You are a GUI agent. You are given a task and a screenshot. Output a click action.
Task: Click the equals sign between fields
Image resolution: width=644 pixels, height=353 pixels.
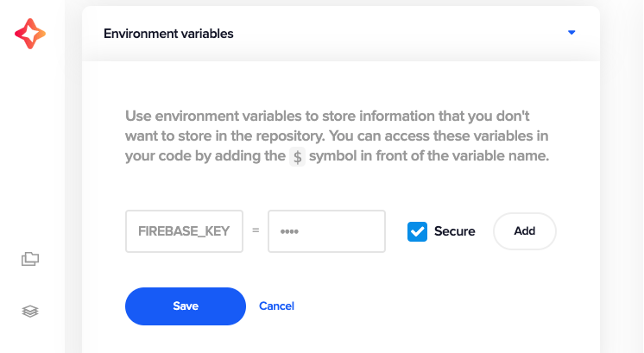coord(256,230)
